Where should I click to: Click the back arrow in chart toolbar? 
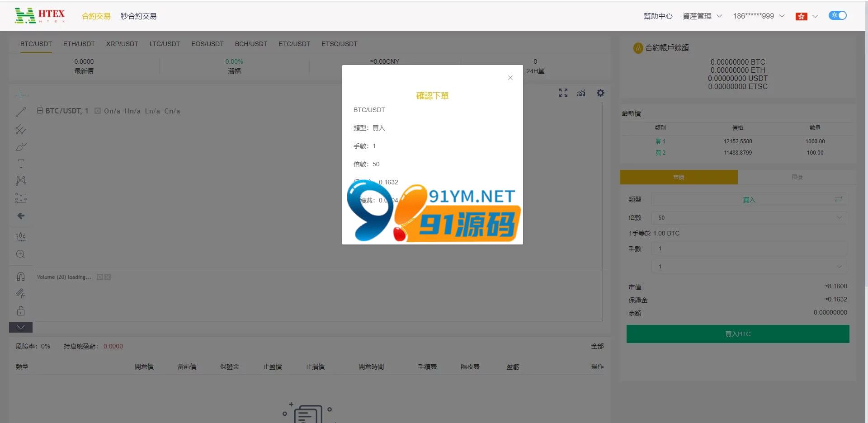(21, 216)
